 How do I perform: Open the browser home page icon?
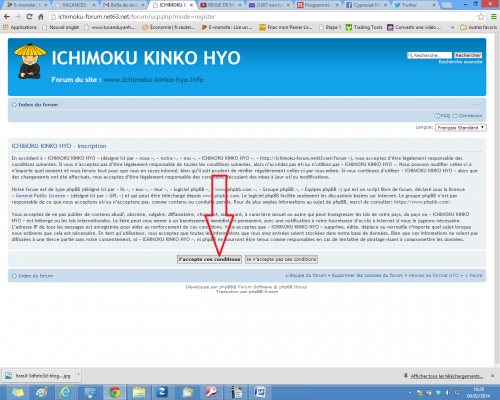tap(41, 16)
